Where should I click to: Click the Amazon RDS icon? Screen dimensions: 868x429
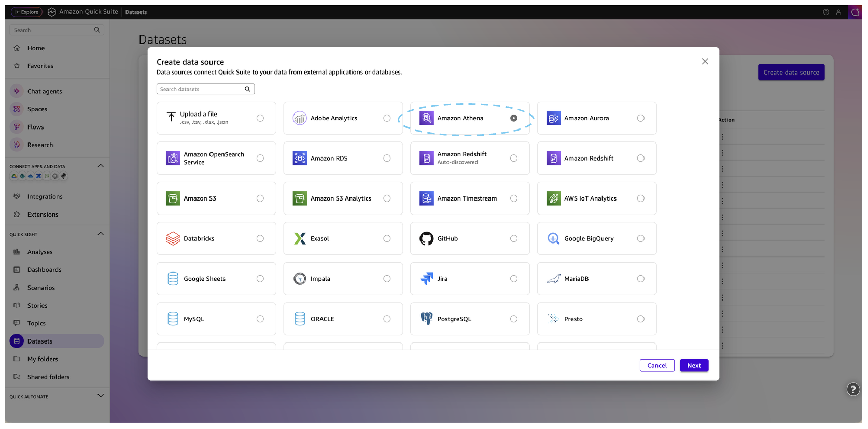coord(300,158)
